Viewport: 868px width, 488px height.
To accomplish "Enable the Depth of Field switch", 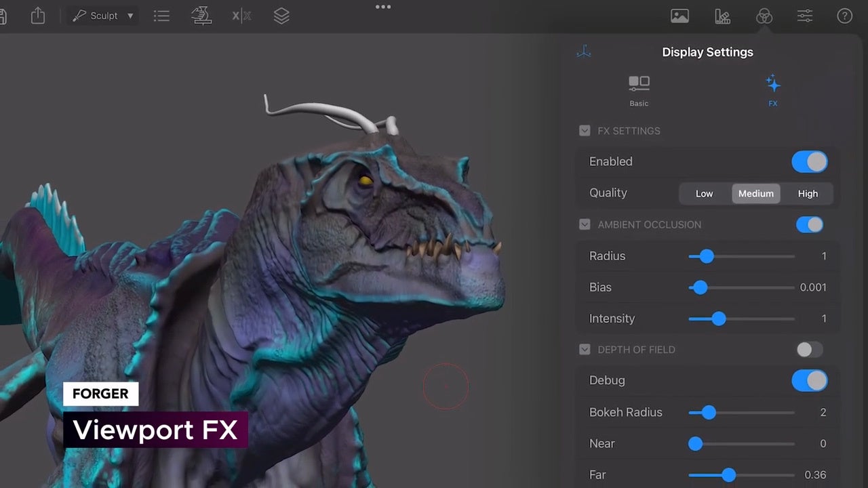I will point(810,350).
